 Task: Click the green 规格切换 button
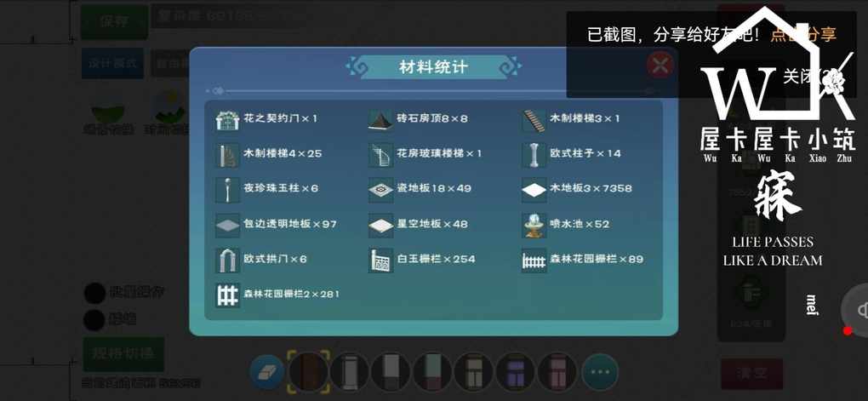coord(123,353)
